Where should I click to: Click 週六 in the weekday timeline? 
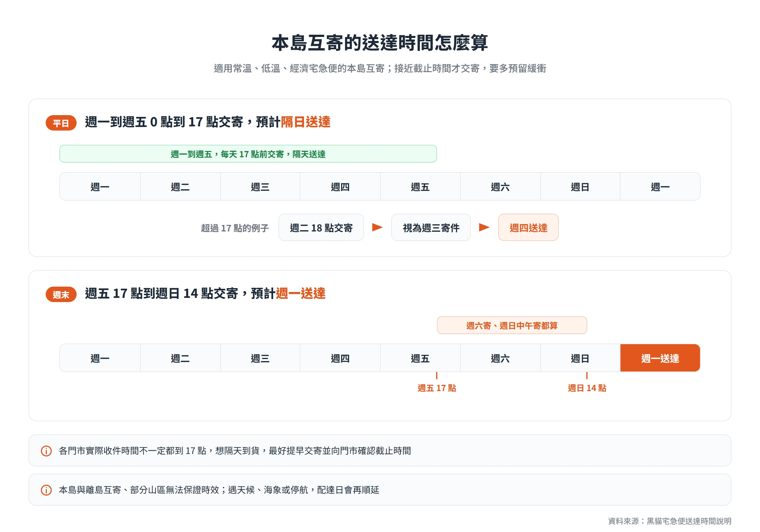point(500,187)
